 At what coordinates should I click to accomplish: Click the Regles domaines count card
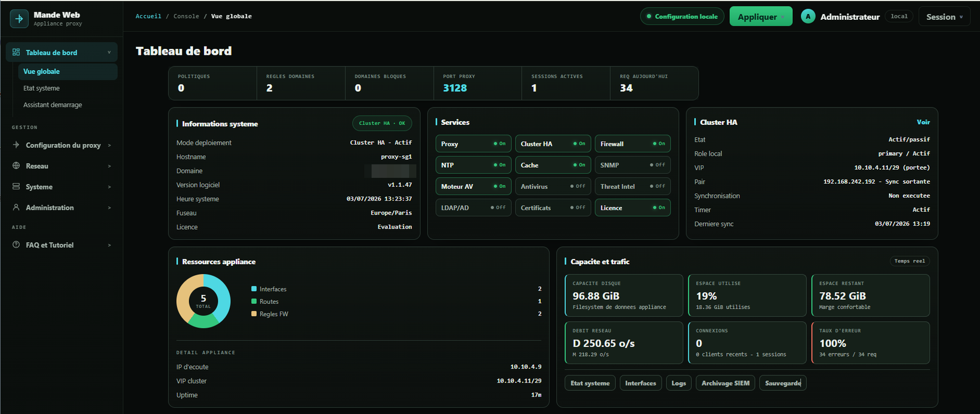tap(301, 83)
